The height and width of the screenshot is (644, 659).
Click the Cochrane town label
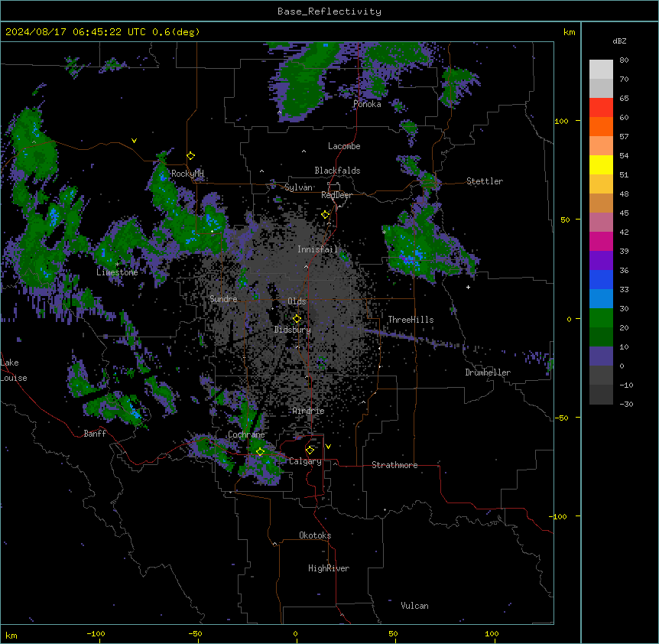coord(246,434)
